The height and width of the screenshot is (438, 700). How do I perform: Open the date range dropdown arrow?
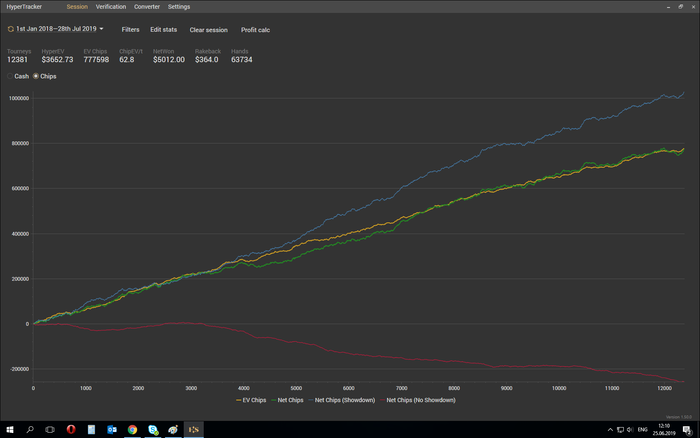pyautogui.click(x=101, y=29)
